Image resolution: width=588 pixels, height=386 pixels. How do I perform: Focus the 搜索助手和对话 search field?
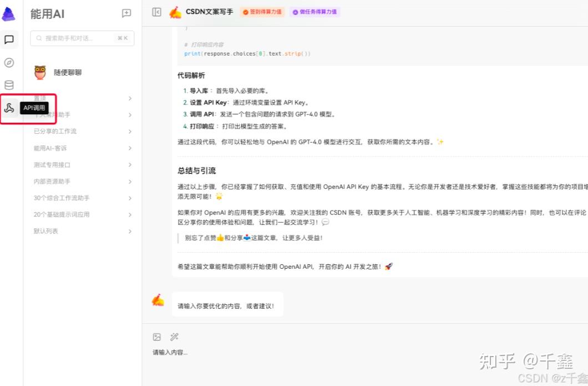coord(82,38)
